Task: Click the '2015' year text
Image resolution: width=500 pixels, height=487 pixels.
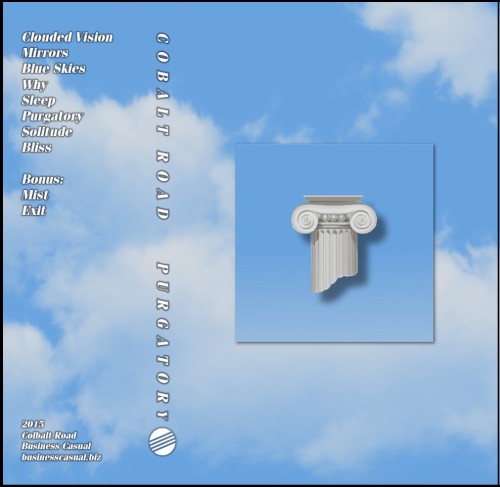Action: click(x=33, y=424)
